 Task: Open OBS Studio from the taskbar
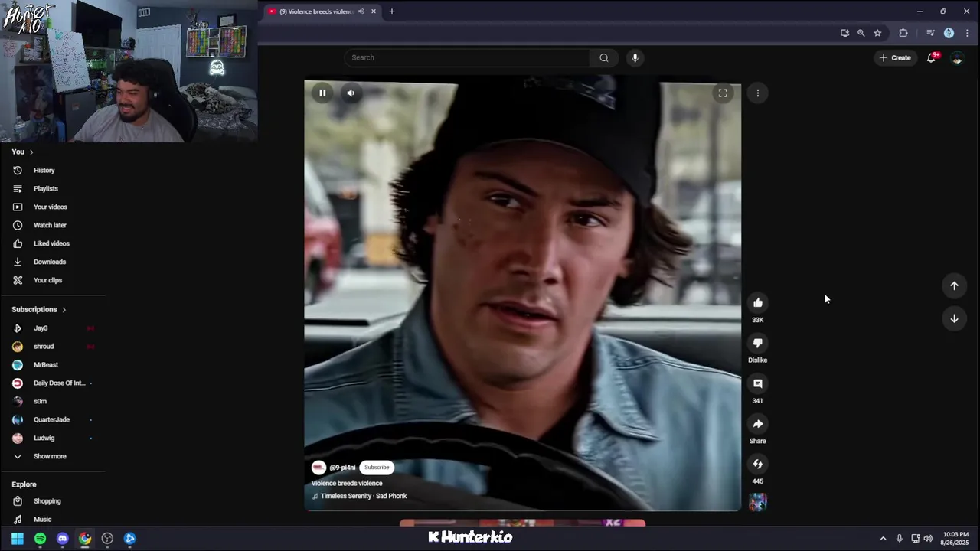pyautogui.click(x=107, y=539)
